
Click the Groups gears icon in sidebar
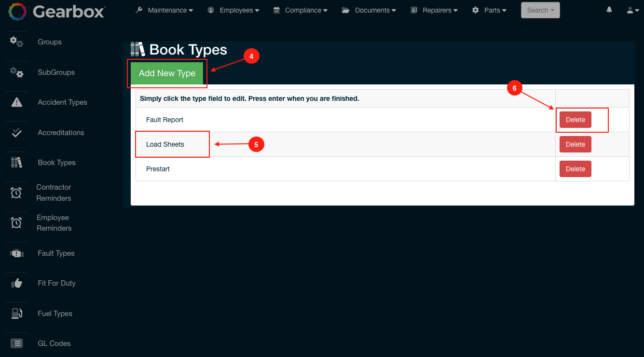[x=16, y=42]
